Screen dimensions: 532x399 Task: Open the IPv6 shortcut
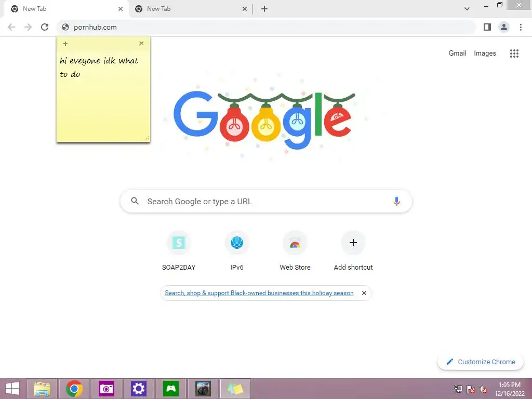237,250
